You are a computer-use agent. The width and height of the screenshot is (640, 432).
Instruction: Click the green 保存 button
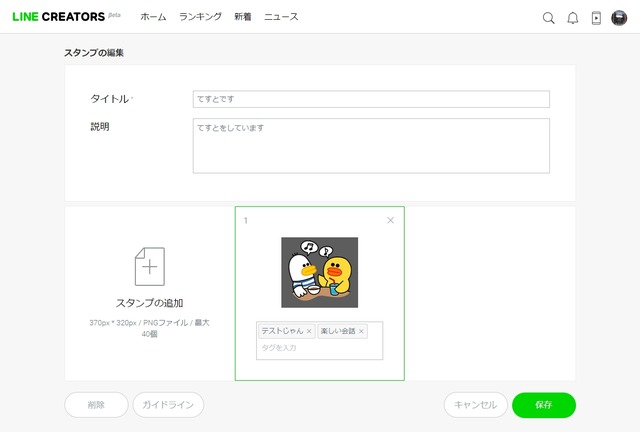pyautogui.click(x=544, y=405)
